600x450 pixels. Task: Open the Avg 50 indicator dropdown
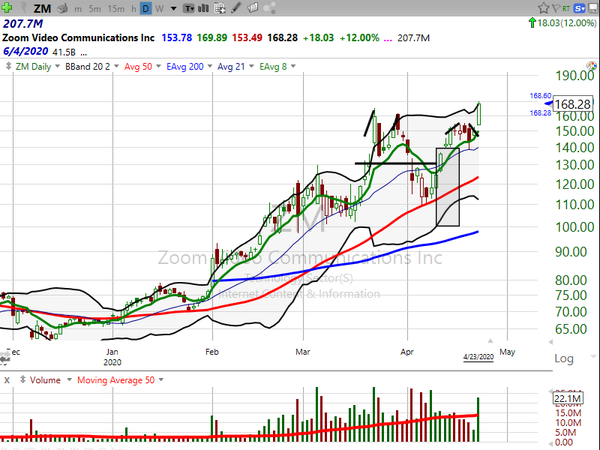point(158,66)
